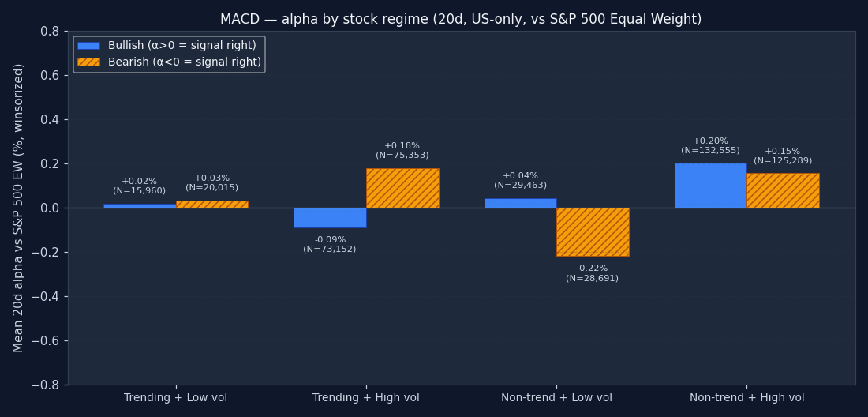Image resolution: width=868 pixels, height=417 pixels.
Task: Click the 'Trending + High vol' axis label
Action: pos(366,398)
